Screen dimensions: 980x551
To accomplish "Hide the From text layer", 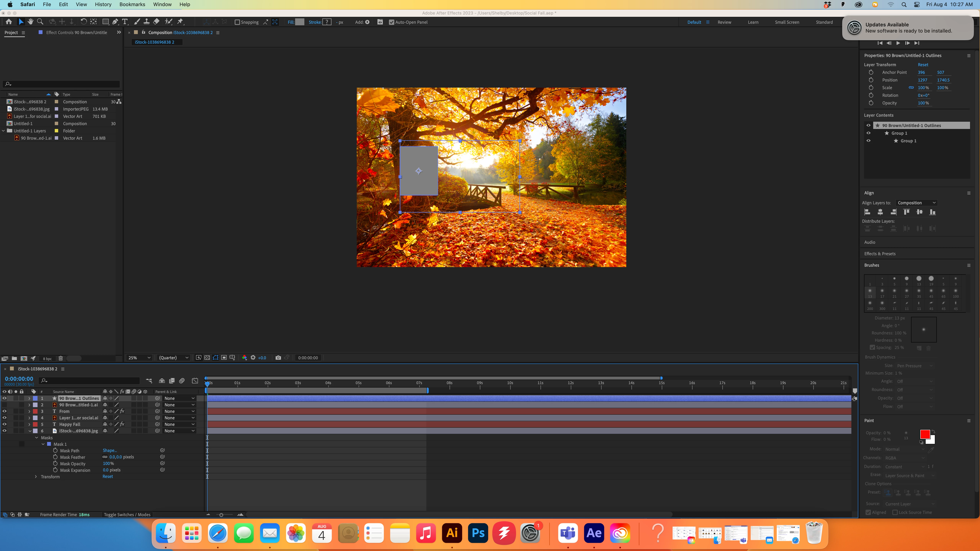I will pos(5,411).
